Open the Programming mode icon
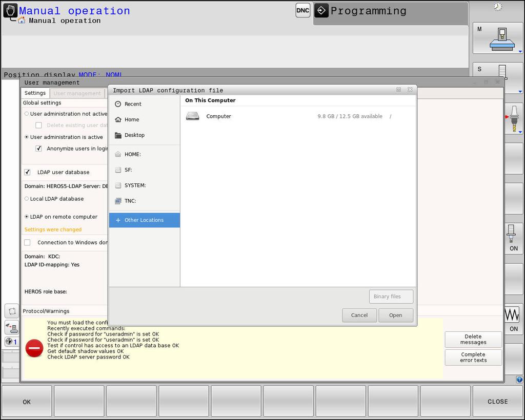The image size is (525, 420). pos(321,11)
